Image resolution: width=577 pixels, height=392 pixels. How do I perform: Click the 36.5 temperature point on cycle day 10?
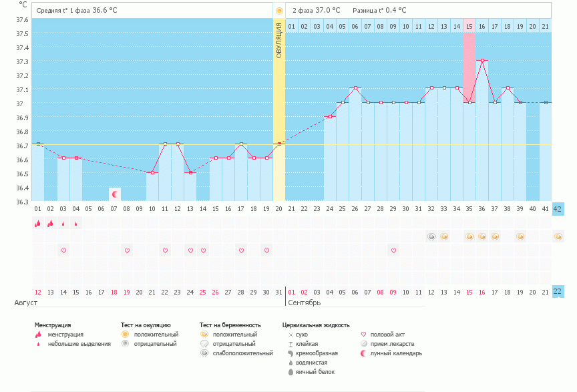153,173
